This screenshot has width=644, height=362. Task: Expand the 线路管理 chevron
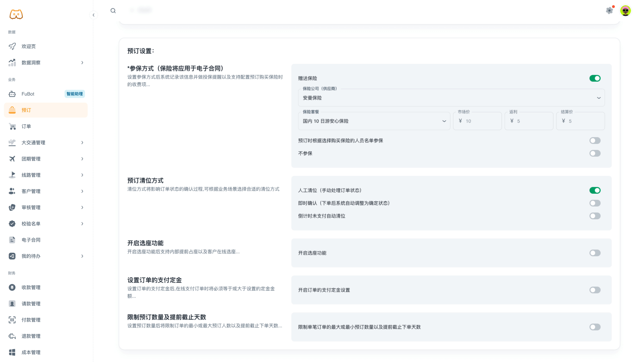click(82, 175)
